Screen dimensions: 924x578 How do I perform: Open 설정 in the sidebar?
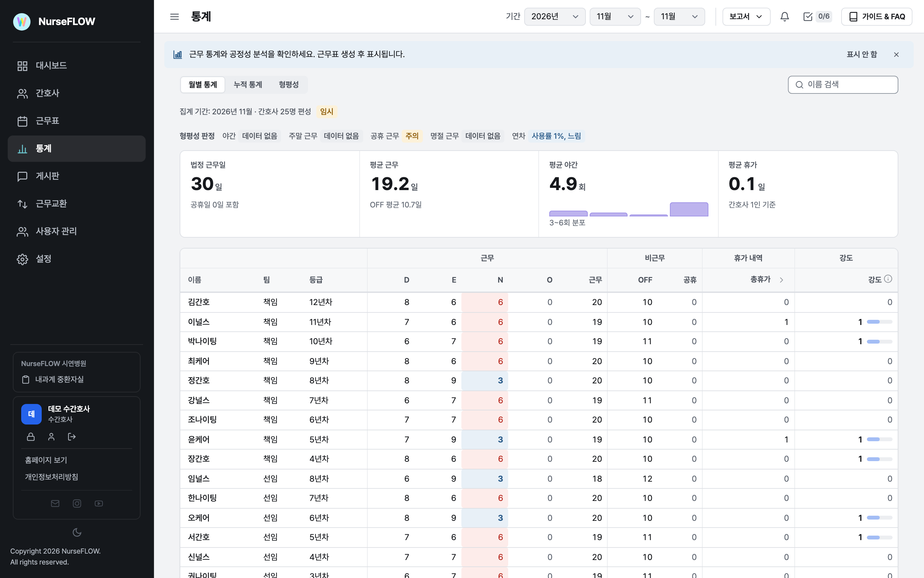[x=77, y=259]
